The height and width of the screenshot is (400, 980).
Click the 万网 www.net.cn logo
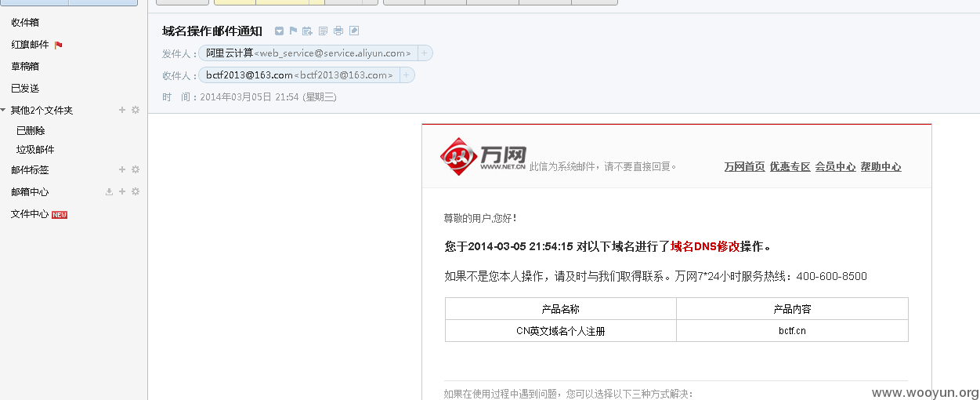coord(483,156)
